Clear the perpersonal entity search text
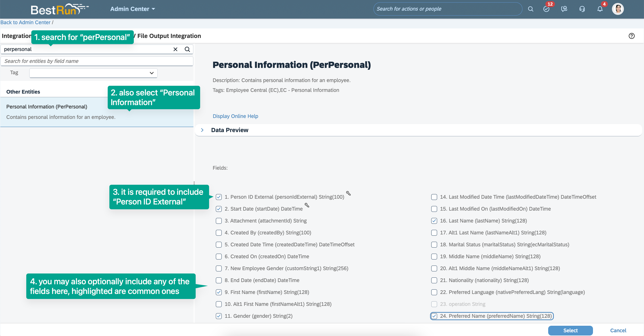The width and height of the screenshot is (644, 336). pos(176,49)
